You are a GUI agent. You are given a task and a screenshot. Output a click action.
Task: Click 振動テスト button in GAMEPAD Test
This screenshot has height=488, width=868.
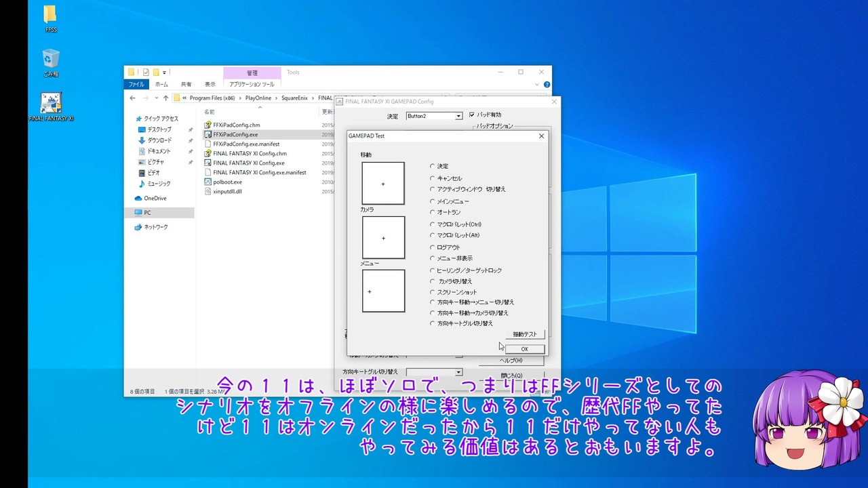(x=525, y=334)
